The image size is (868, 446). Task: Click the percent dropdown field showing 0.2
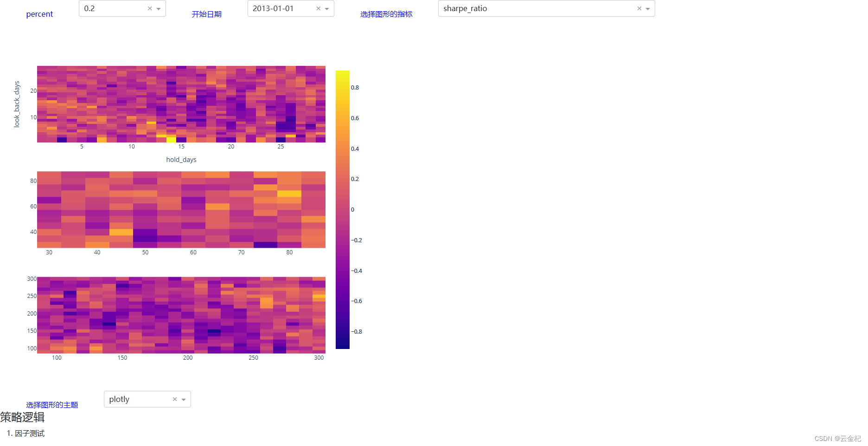[x=122, y=8]
